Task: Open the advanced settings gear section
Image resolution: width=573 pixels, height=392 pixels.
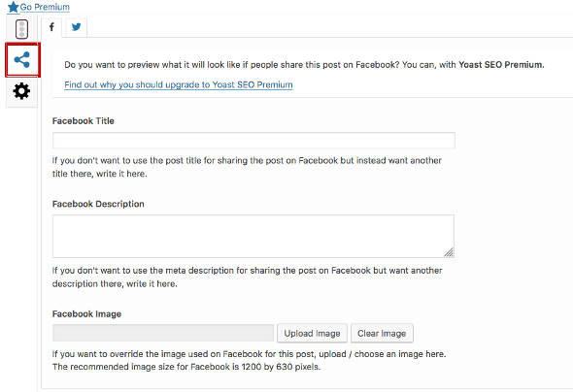Action: (21, 91)
